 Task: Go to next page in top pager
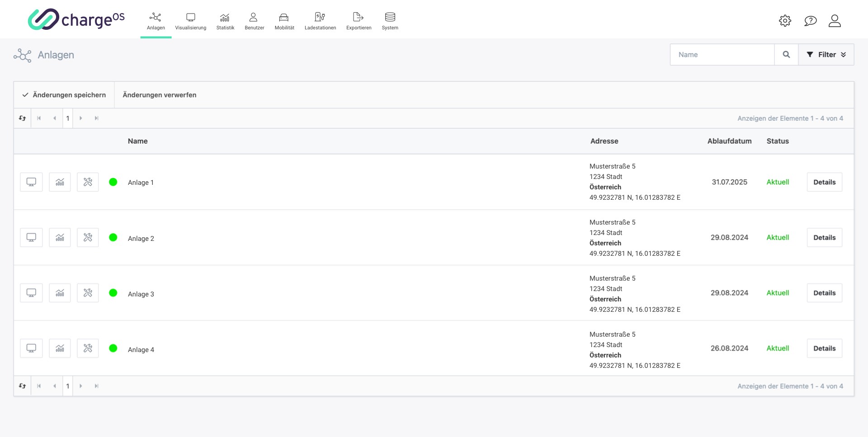[x=81, y=118]
